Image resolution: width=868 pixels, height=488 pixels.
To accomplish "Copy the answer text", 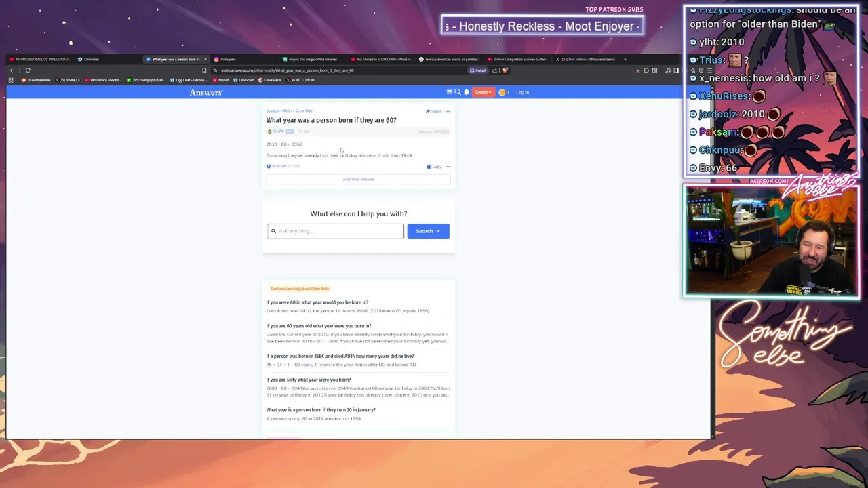I will (434, 167).
